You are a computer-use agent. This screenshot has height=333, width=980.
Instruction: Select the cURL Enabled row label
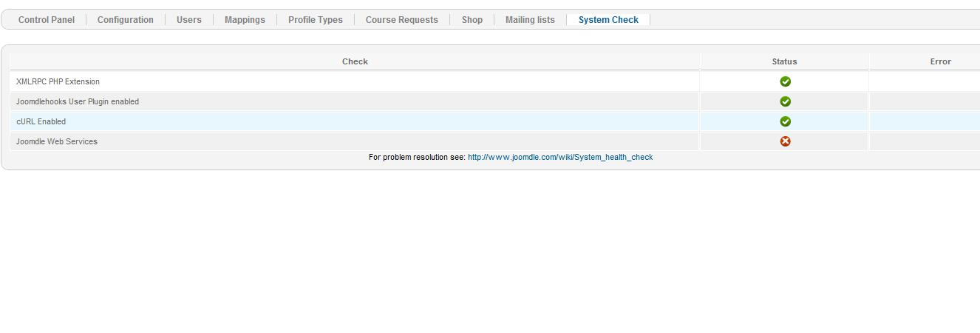(41, 121)
